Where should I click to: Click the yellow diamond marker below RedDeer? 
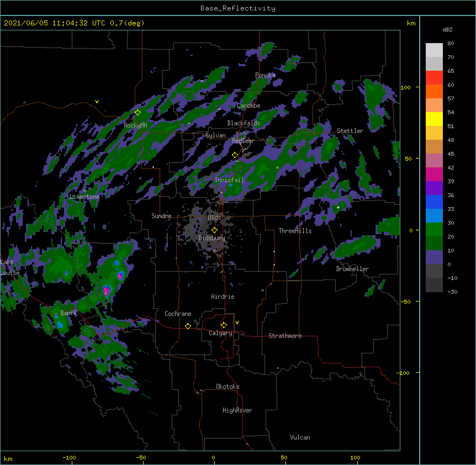235,155
